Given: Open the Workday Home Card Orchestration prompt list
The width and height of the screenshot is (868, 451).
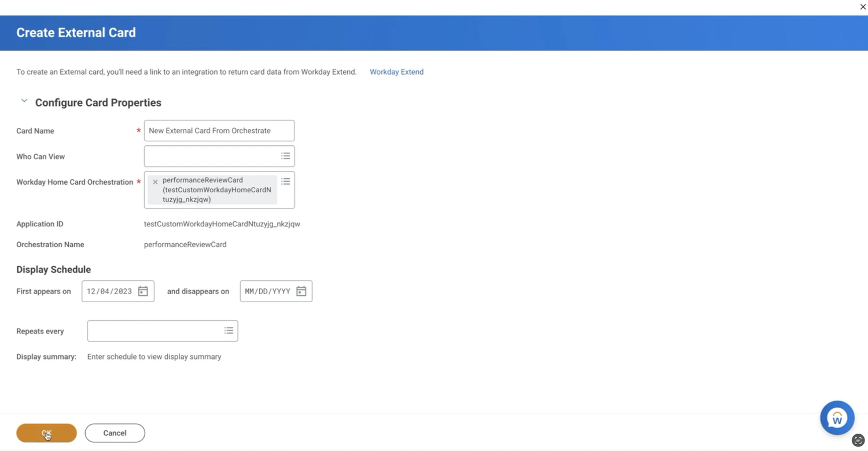Looking at the screenshot, I should point(285,181).
